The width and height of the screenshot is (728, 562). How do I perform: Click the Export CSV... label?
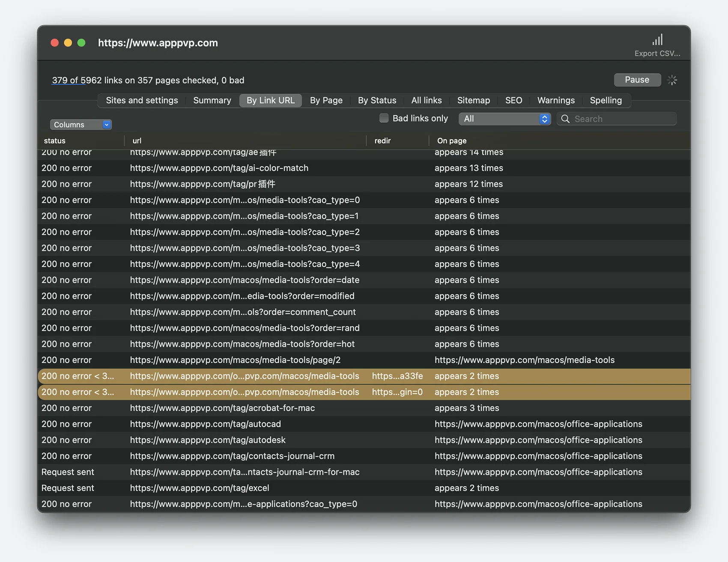(x=657, y=54)
